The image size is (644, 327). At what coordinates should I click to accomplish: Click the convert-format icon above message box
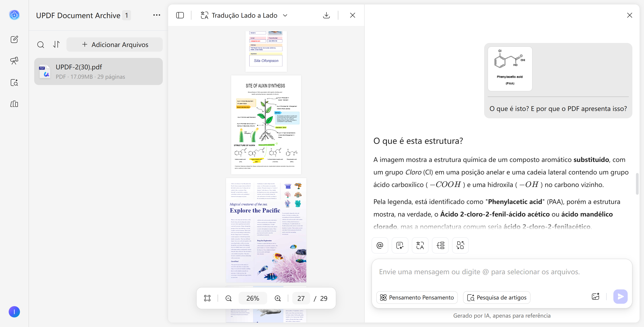point(460,245)
